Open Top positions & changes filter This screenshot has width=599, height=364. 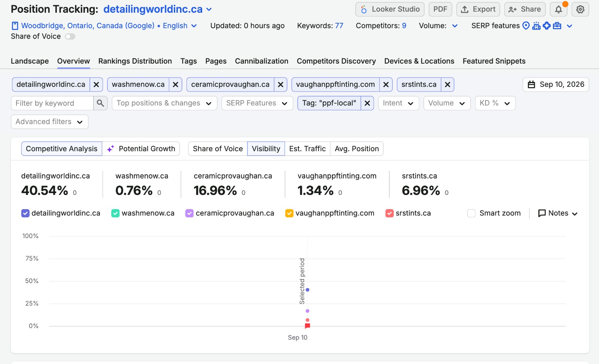pos(165,103)
